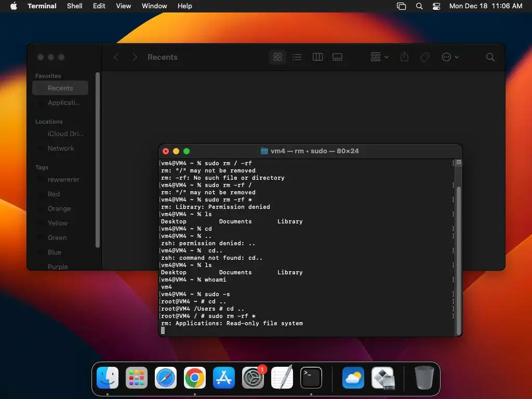
Task: Select the Red tag in Finder sidebar
Action: coord(60,194)
